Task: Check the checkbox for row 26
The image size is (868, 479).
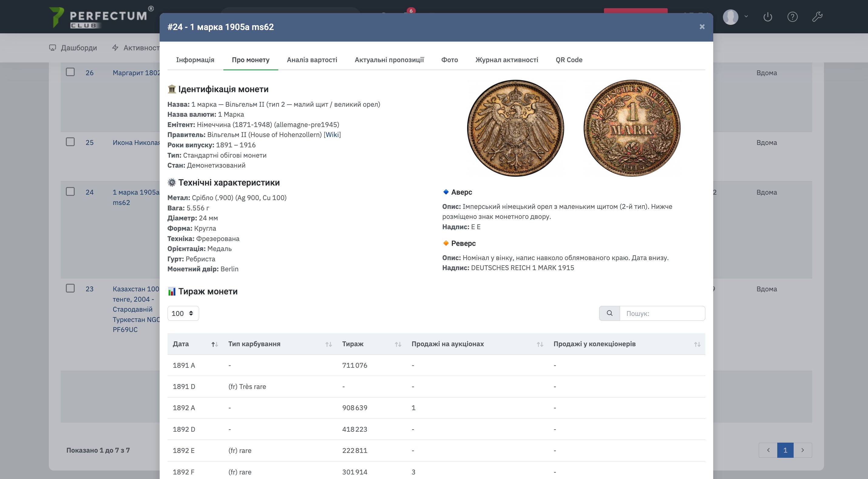Action: pyautogui.click(x=70, y=72)
